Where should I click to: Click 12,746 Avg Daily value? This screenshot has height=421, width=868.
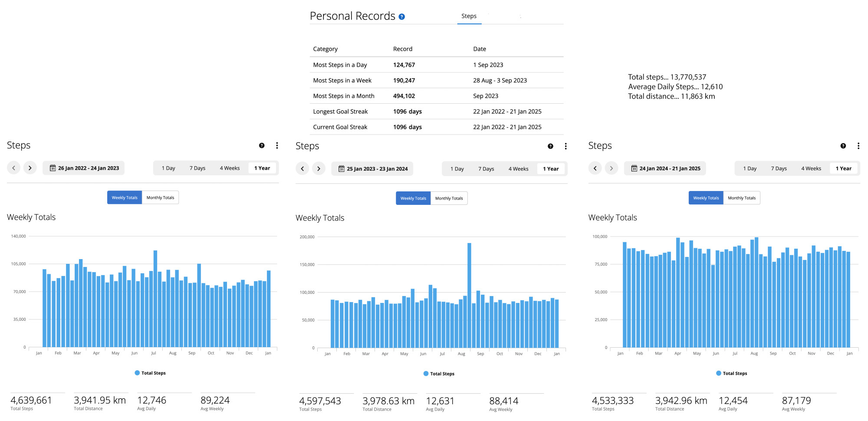point(152,400)
